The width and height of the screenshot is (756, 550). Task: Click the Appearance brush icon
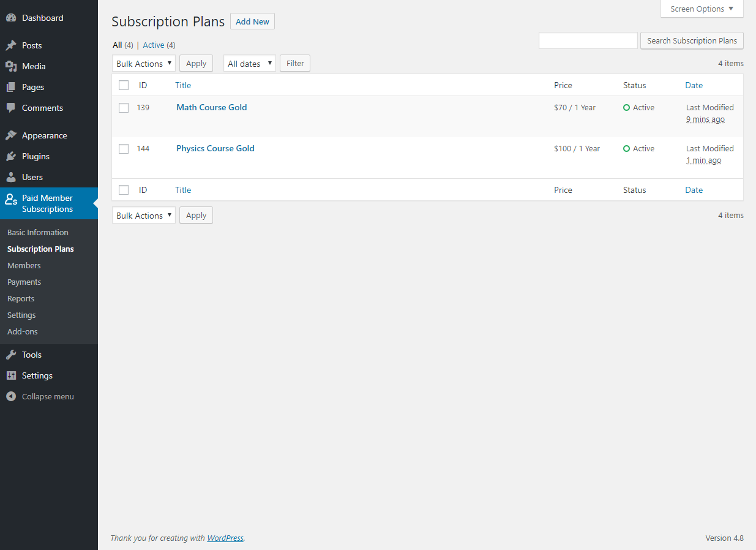12,135
